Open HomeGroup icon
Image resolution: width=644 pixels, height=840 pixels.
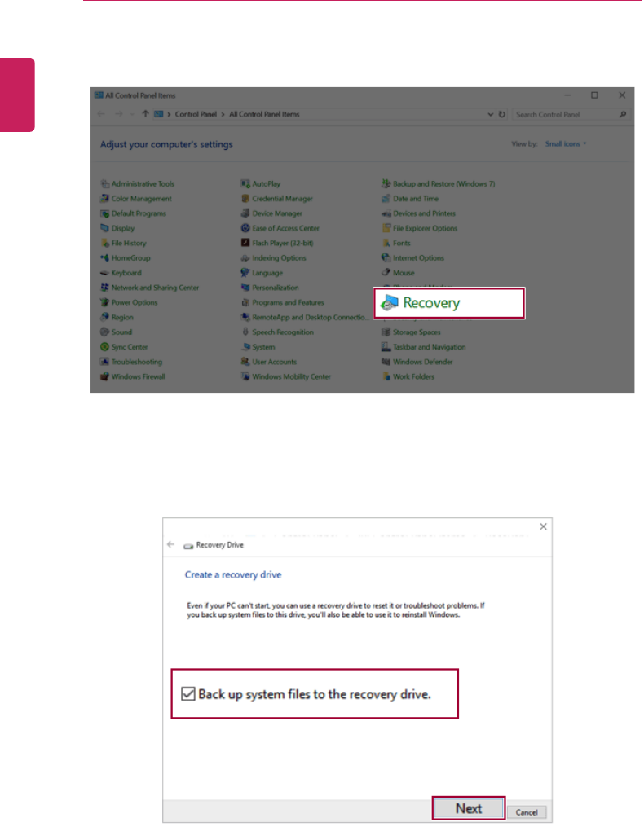coord(105,258)
